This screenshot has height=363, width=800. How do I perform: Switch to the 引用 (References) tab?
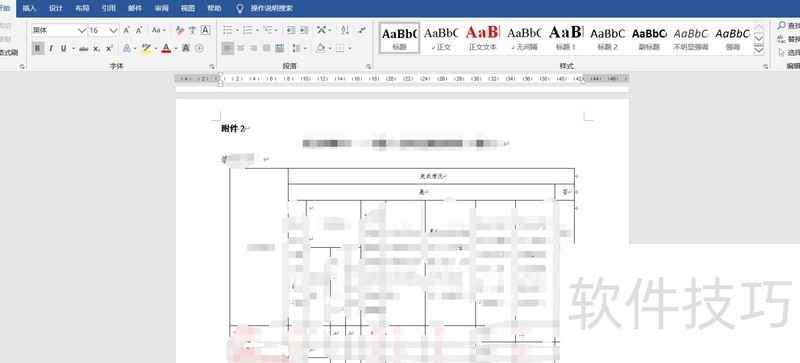click(108, 8)
